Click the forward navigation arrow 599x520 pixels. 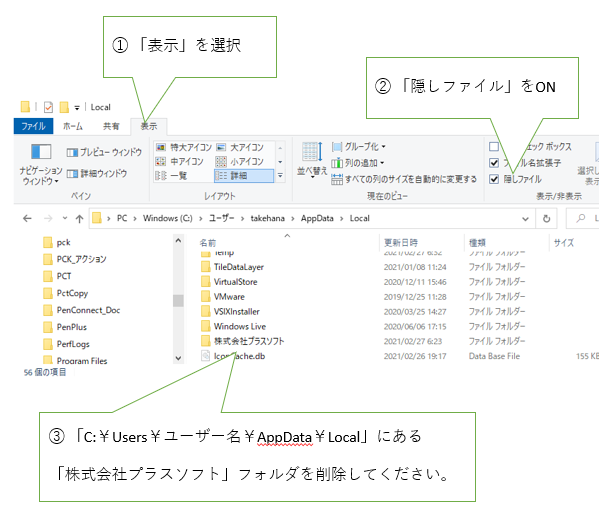pyautogui.click(x=48, y=219)
